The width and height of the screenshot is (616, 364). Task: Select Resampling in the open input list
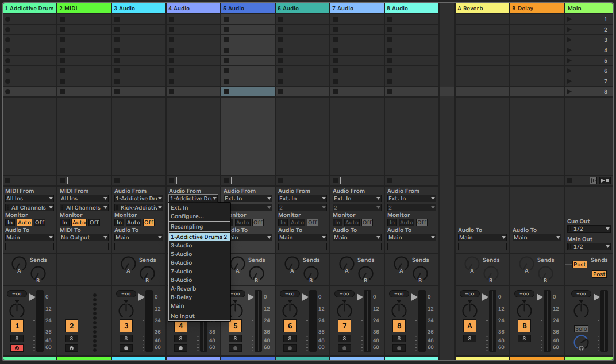199,227
